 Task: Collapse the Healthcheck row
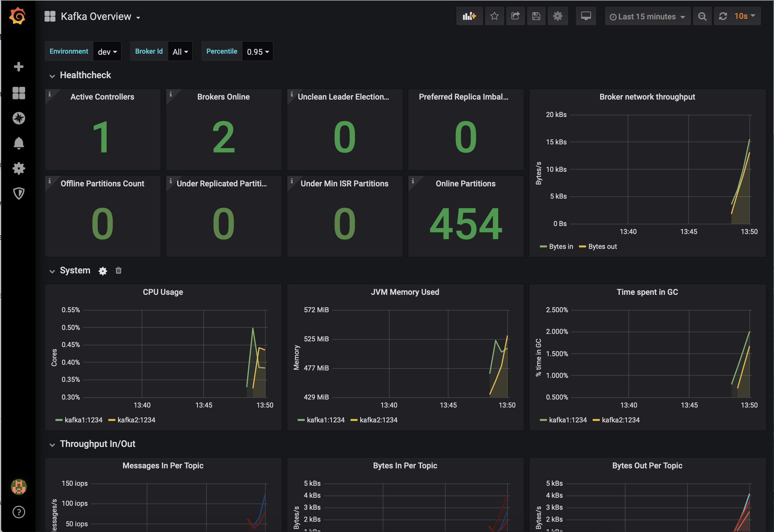pyautogui.click(x=52, y=76)
